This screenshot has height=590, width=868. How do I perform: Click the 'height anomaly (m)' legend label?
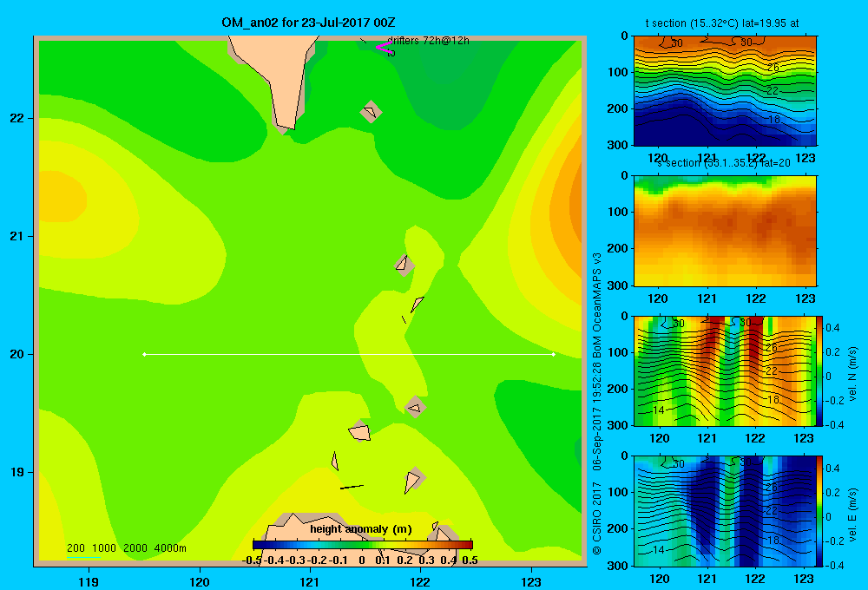[361, 529]
